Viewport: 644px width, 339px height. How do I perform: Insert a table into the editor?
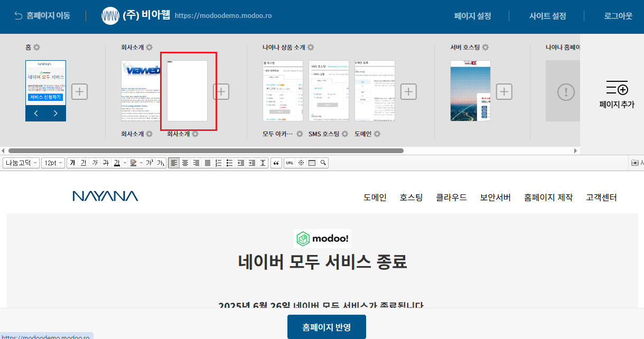(312, 163)
